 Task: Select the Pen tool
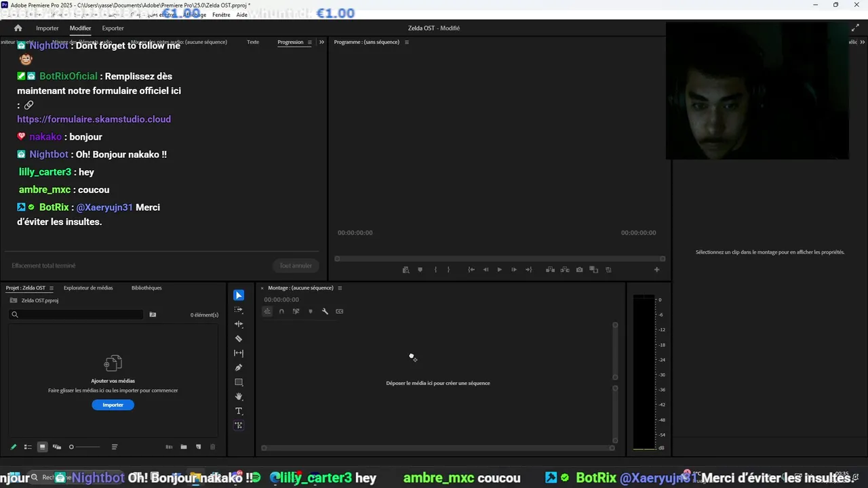(239, 367)
